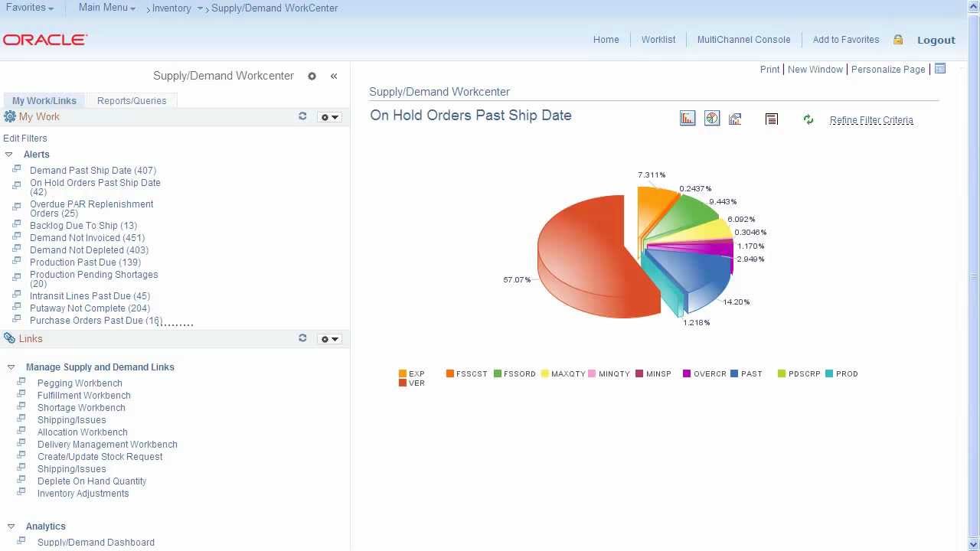Open the page grid icon near Personalize Page
The width and height of the screenshot is (980, 551).
[x=940, y=69]
